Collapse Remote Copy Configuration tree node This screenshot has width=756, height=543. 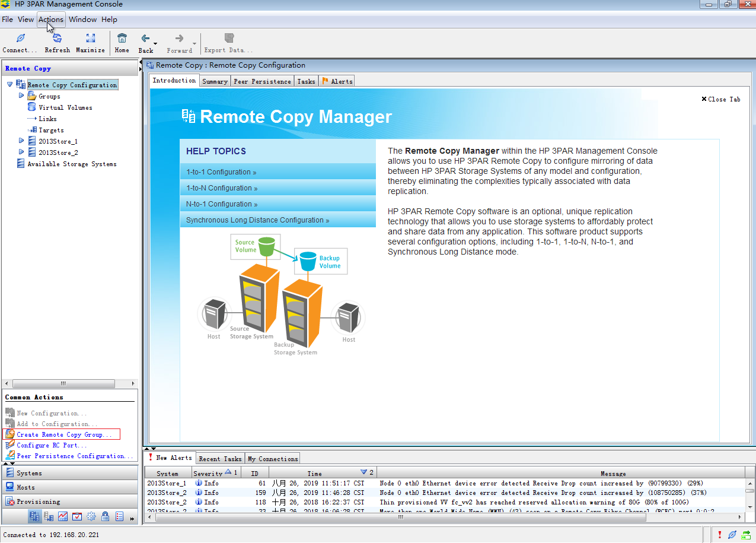point(9,85)
